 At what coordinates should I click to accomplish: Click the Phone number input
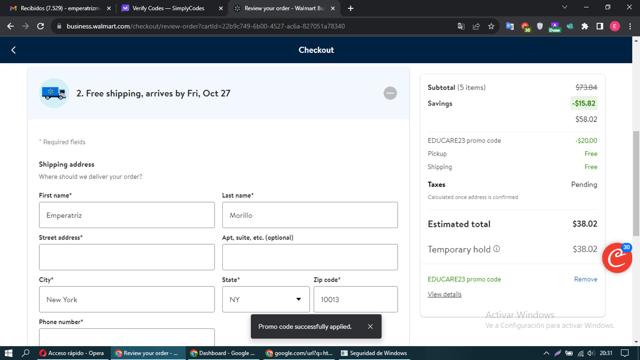(127, 337)
